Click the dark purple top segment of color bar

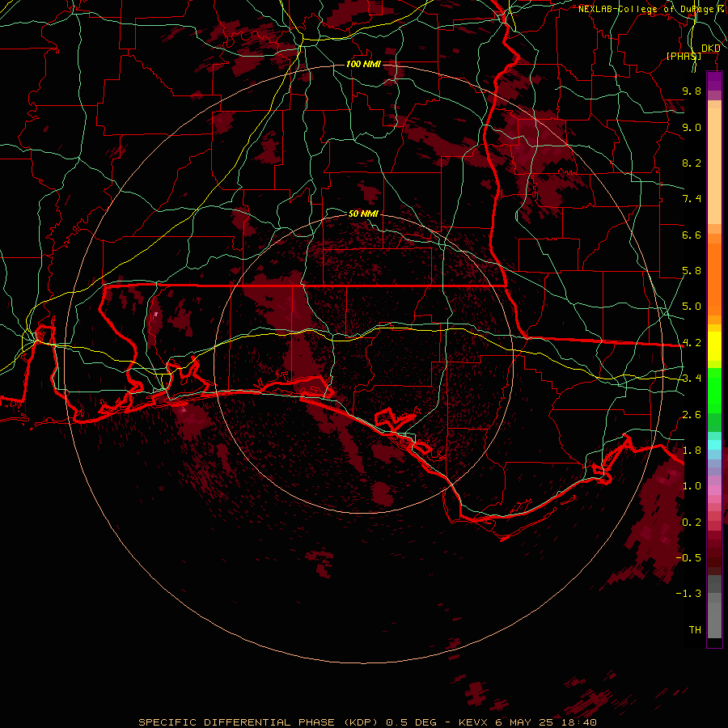(x=714, y=81)
